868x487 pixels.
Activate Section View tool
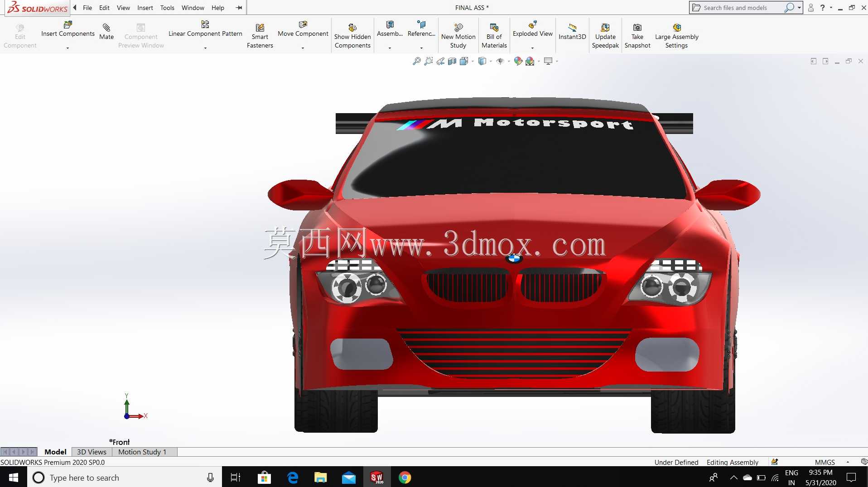click(452, 61)
